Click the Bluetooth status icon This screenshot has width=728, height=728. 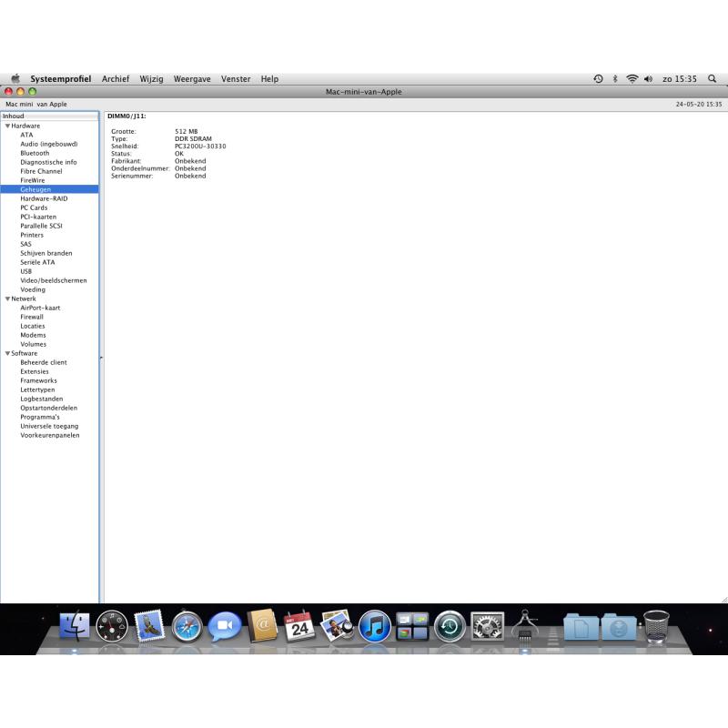click(x=615, y=79)
